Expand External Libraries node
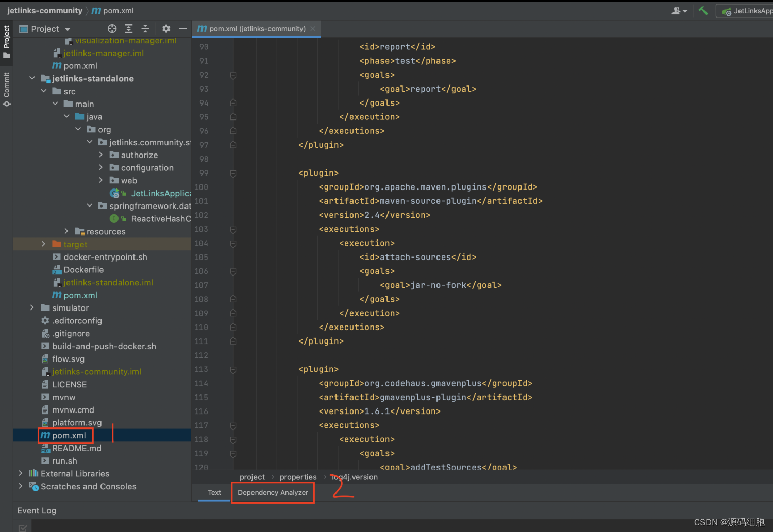This screenshot has width=773, height=532. 21,474
